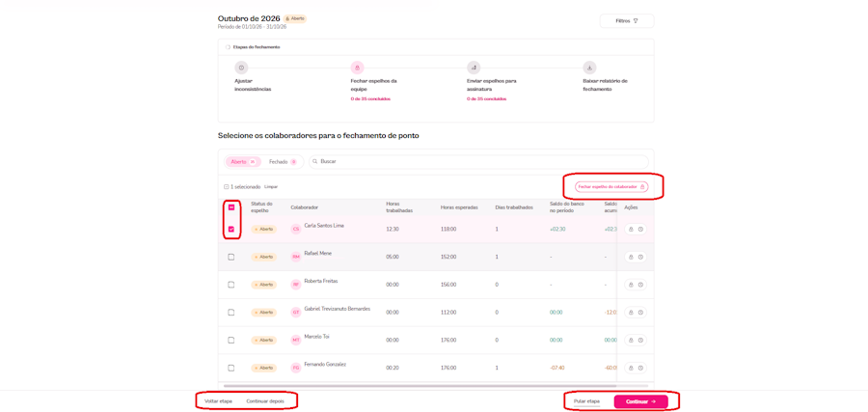Click the FG avatar of Fernando Gonzalez
The height and width of the screenshot is (412, 868).
(x=296, y=368)
